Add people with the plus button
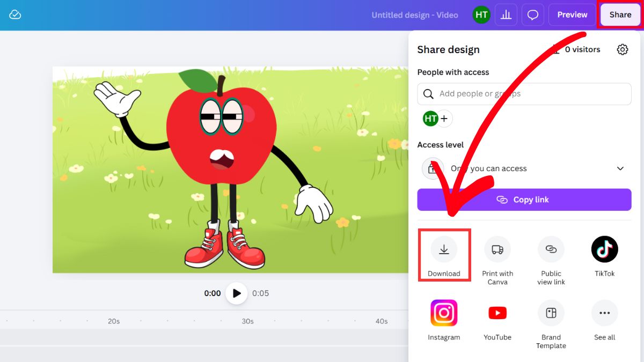The width and height of the screenshot is (644, 362). 444,119
